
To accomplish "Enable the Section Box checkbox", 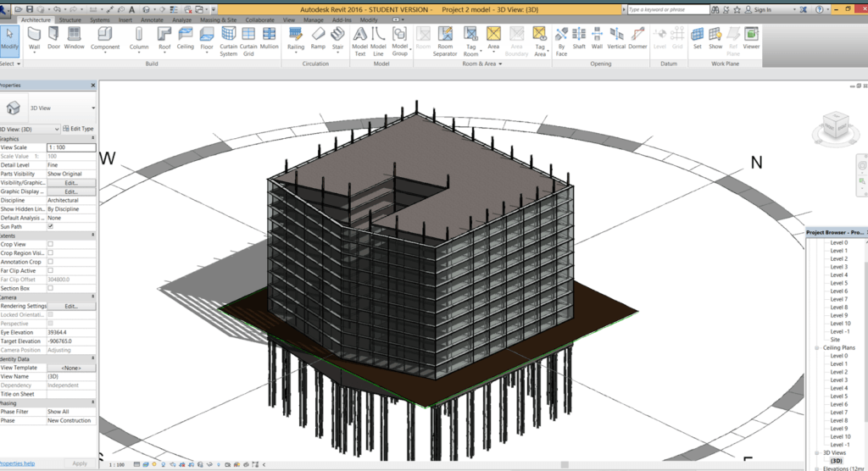I will [50, 288].
